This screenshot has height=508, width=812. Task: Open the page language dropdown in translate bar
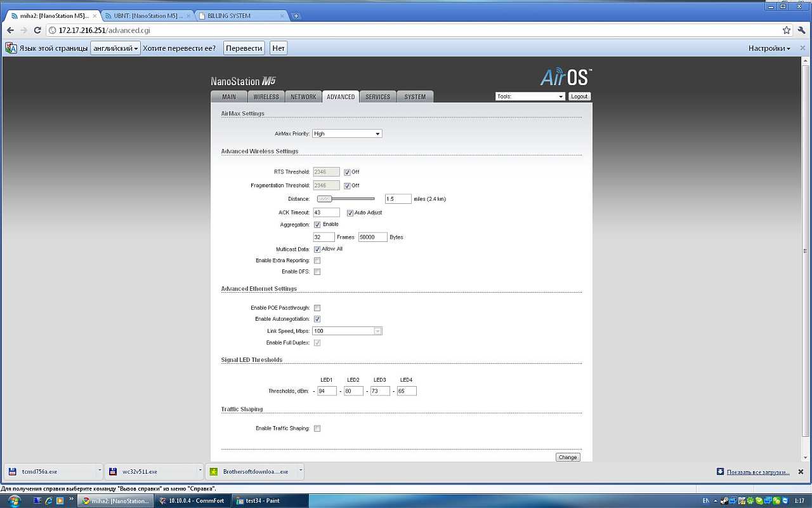click(x=115, y=48)
